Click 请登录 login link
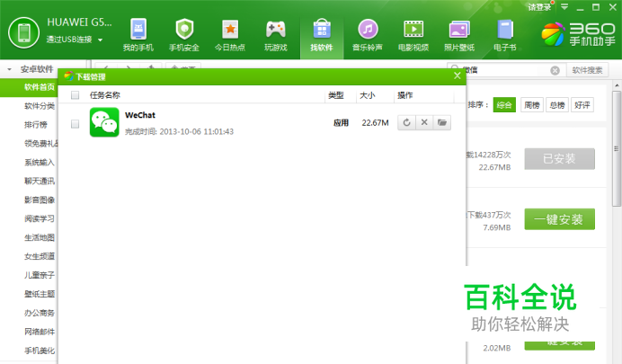Screen dimensions: 622x364 539,7
